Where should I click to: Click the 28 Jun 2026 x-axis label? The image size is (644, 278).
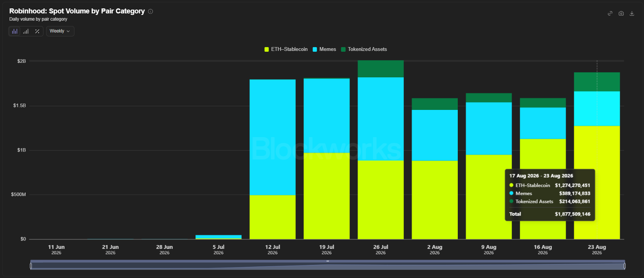point(164,250)
